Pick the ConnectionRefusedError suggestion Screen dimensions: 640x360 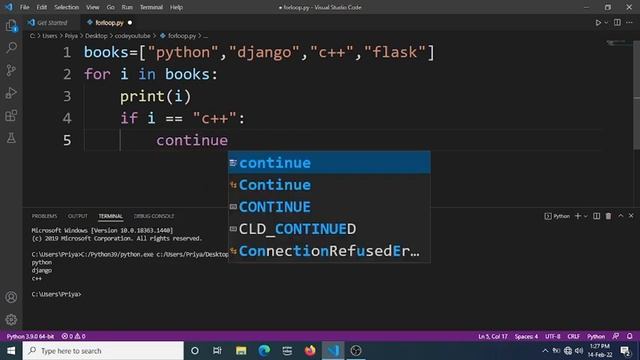[x=329, y=251]
